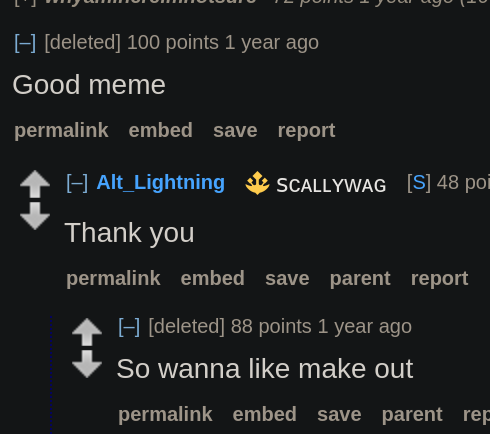490x434 pixels.
Task: Embed the "So wanna like make out" comment
Action: click(265, 415)
